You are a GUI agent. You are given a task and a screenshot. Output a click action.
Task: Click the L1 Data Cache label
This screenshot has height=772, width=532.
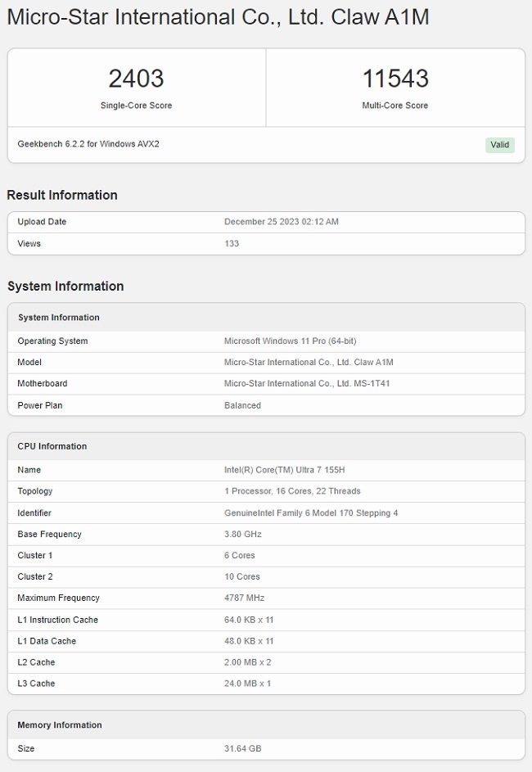coord(47,641)
